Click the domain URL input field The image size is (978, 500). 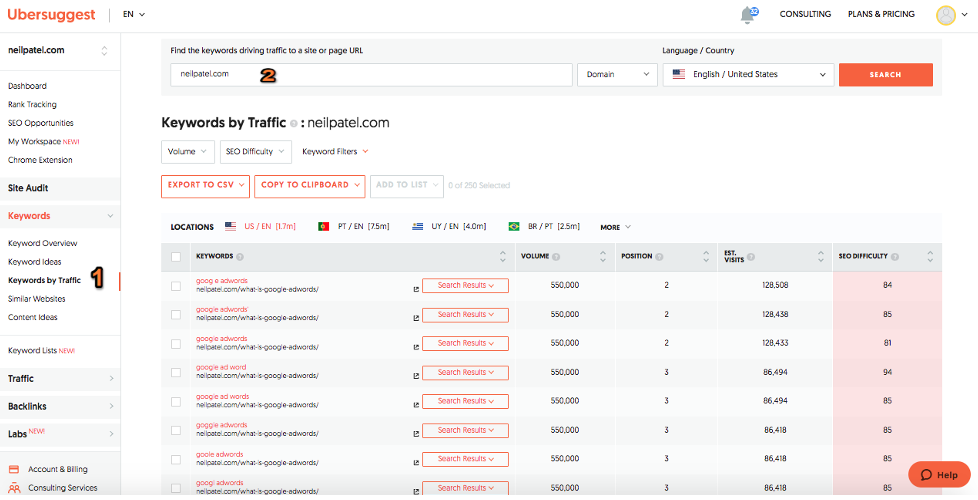370,74
